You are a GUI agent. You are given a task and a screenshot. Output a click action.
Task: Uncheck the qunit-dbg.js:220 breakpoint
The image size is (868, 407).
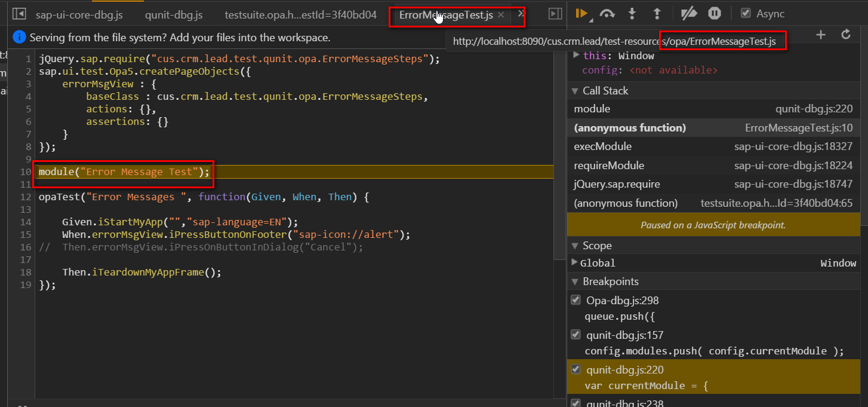tap(575, 369)
